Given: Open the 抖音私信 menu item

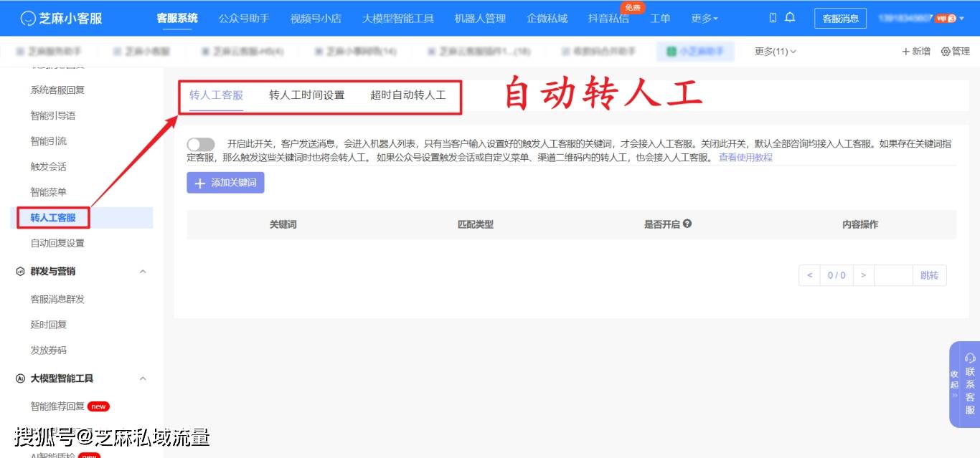Looking at the screenshot, I should 608,18.
